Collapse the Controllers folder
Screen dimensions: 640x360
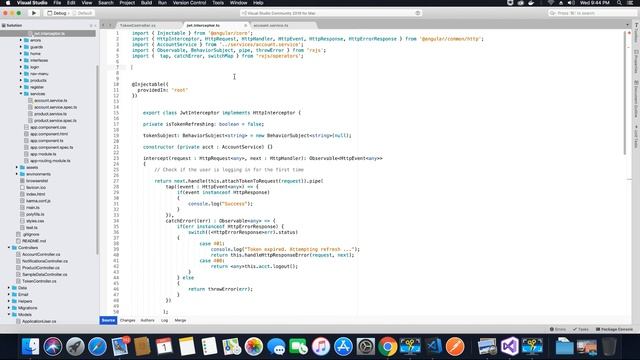tap(9, 247)
